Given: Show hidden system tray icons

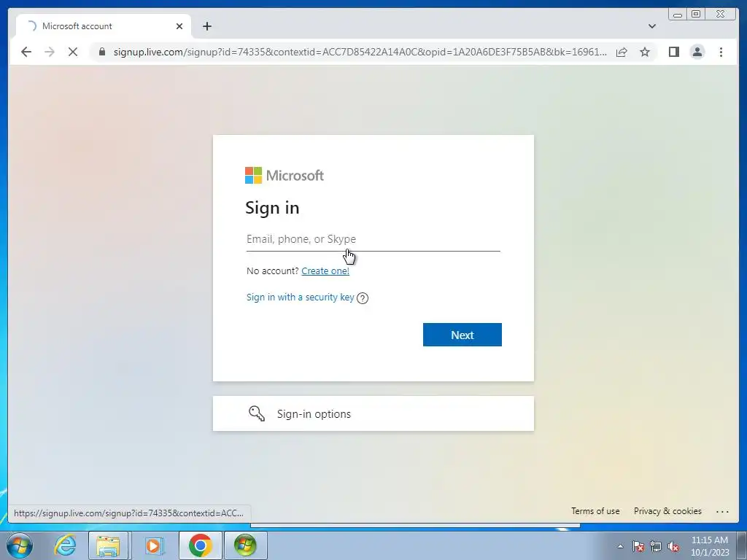Looking at the screenshot, I should click(x=620, y=546).
